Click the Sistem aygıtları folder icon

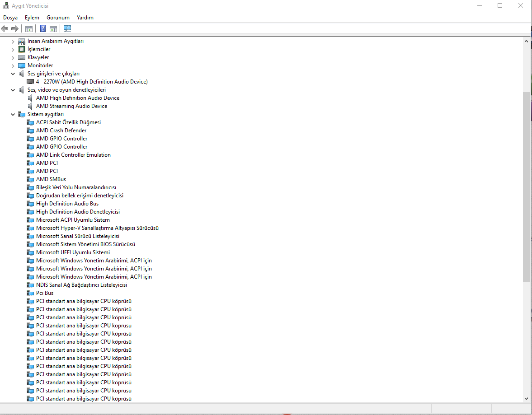click(x=22, y=114)
